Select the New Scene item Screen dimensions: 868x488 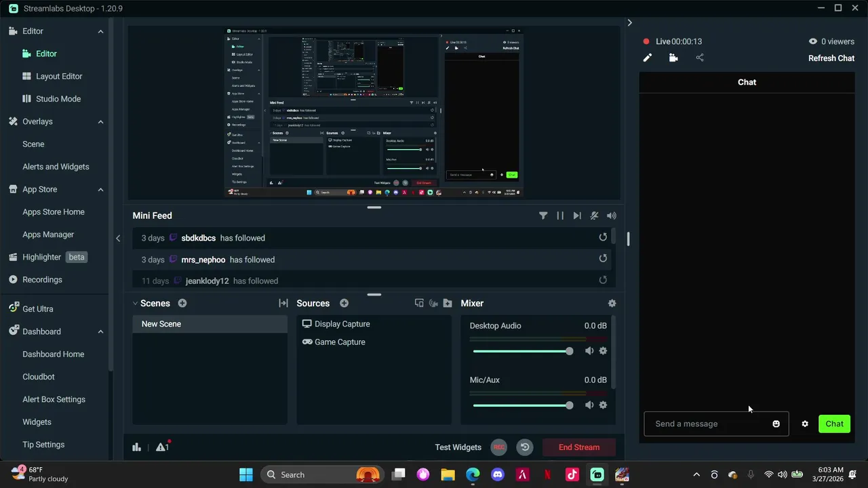pyautogui.click(x=210, y=324)
